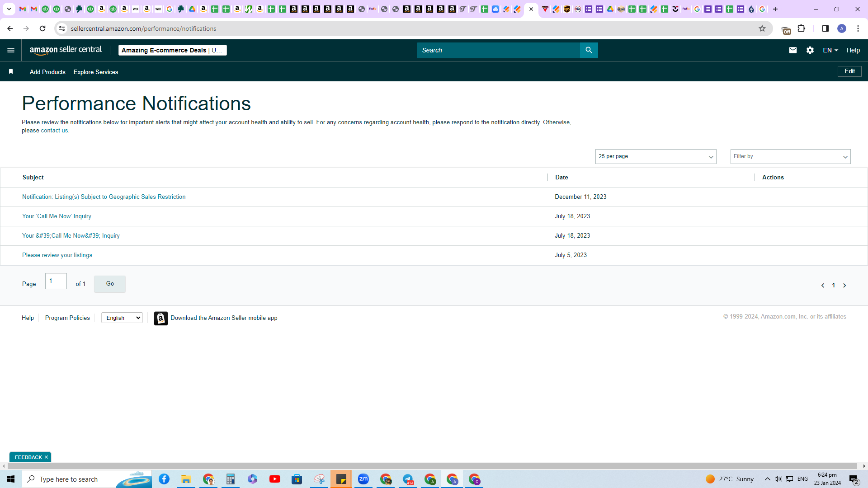The height and width of the screenshot is (488, 868).
Task: Open the Seller Central hamburger menu
Action: [x=11, y=50]
